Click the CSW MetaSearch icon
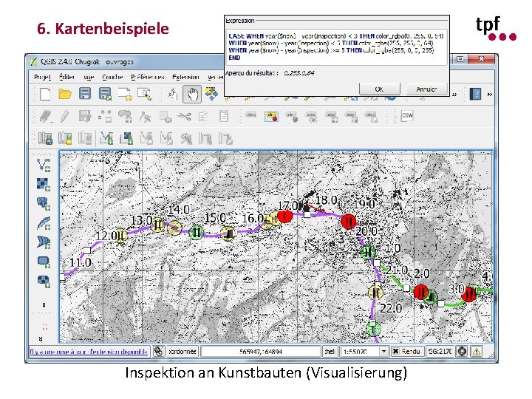Screen dimensions: 532x399 (x=407, y=116)
